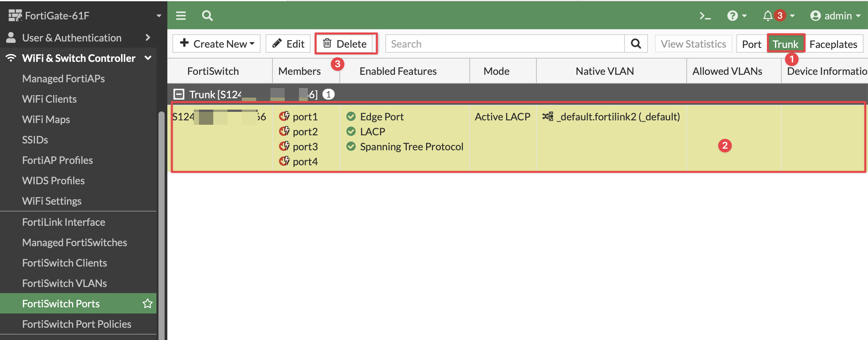This screenshot has height=340, width=868.
Task: Click the admin user avatar icon
Action: pos(815,16)
